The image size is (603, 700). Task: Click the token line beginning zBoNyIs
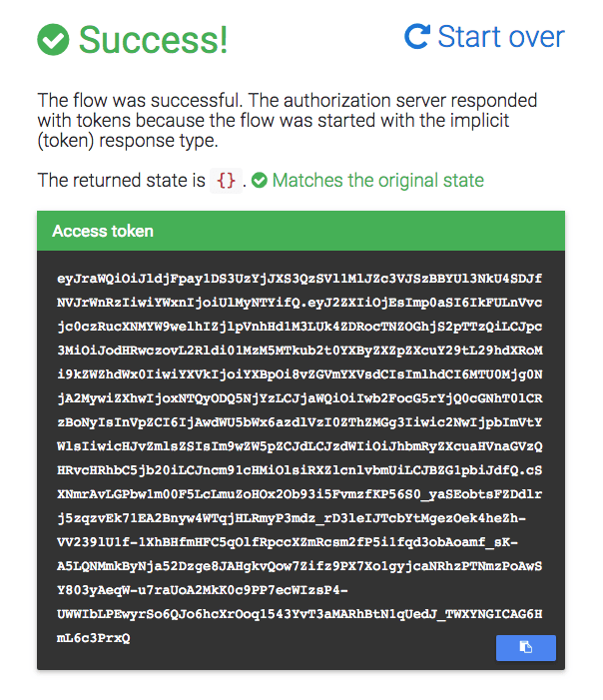[300, 422]
